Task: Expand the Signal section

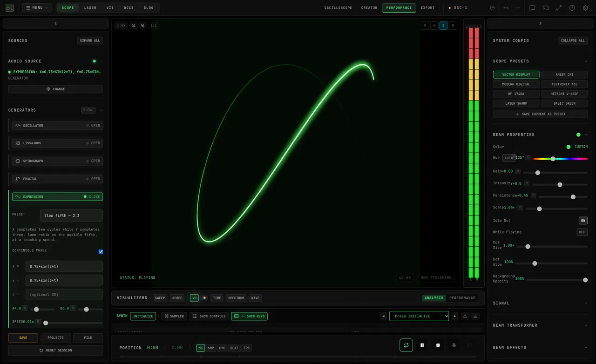Action: point(540,303)
